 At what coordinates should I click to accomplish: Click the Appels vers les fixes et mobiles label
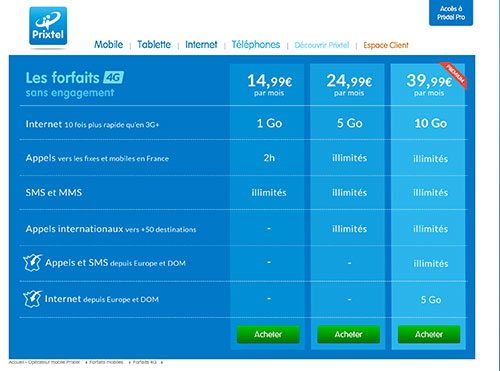97,158
